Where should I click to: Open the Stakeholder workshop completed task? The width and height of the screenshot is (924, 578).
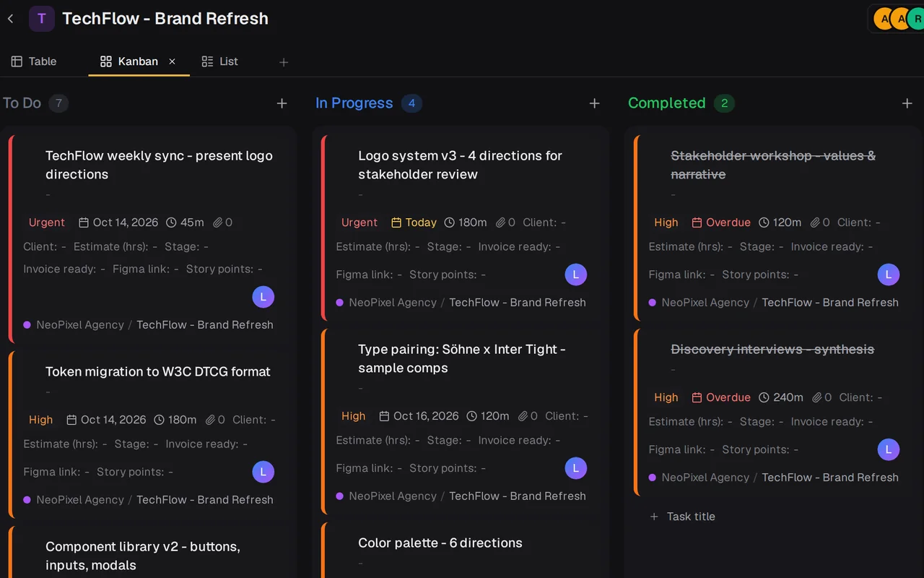[x=773, y=165]
